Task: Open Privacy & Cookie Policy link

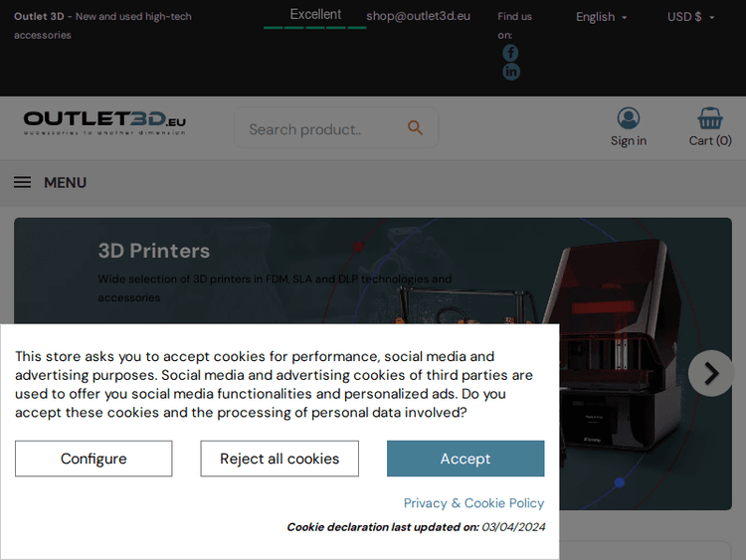Action: pyautogui.click(x=473, y=503)
